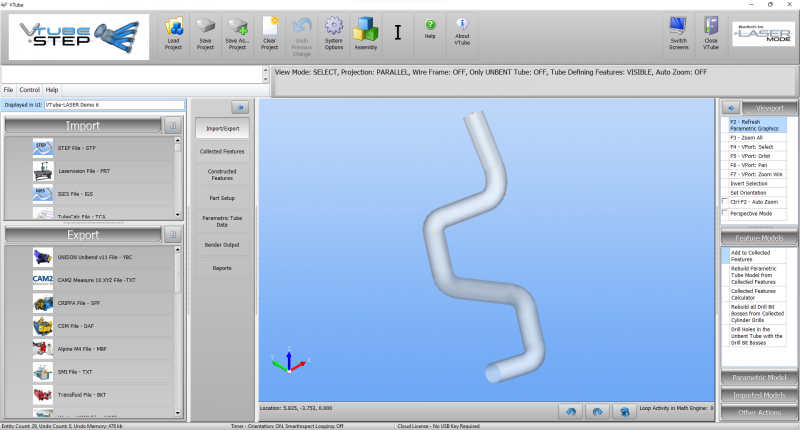Screen dimensions: 800x430
Task: Switch to Collected Features tab
Action: click(x=222, y=151)
